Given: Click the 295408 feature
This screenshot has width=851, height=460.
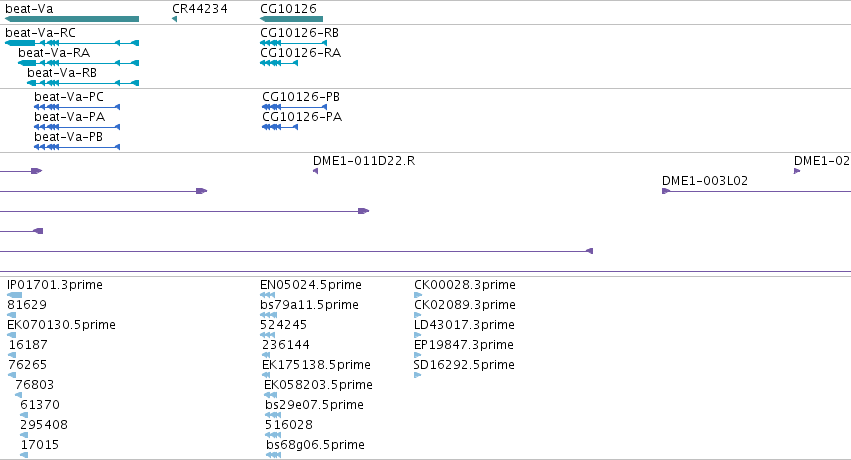Looking at the screenshot, I should [x=24, y=435].
